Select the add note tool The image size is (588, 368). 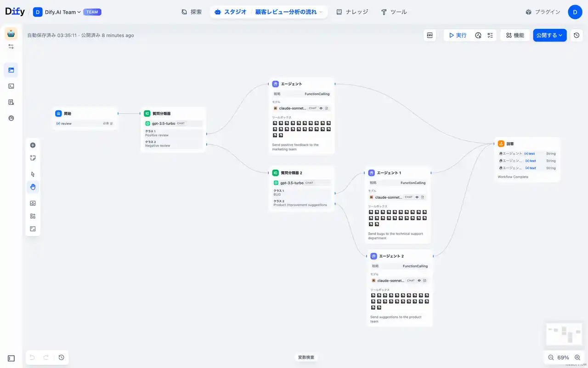(33, 158)
